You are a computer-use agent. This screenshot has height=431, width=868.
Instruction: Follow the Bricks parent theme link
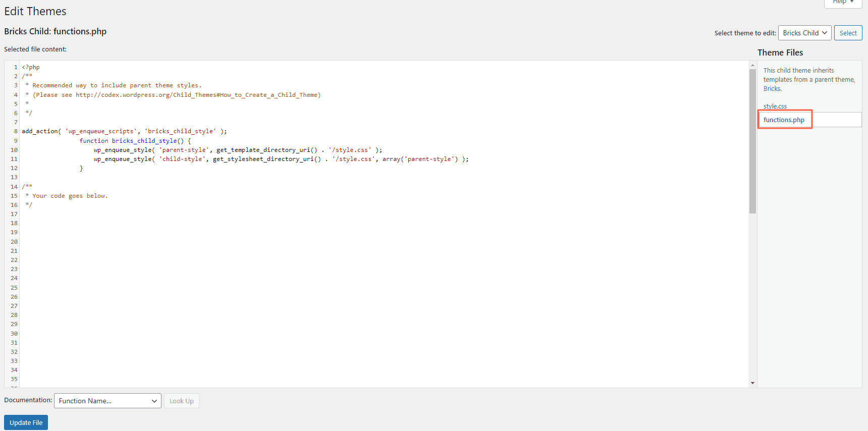tap(772, 89)
